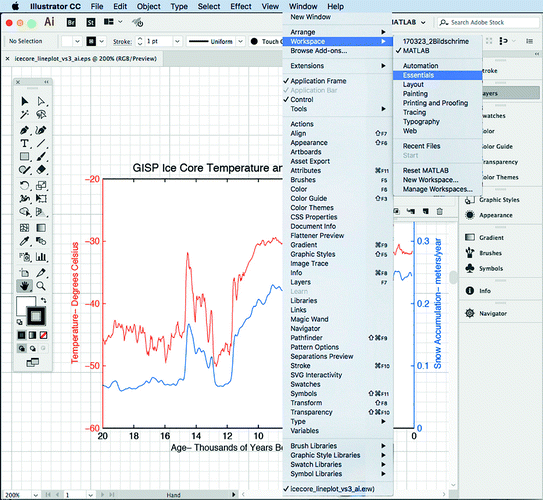This screenshot has height=500, width=543.
Task: Open Brush Libraries submenu
Action: click(338, 446)
